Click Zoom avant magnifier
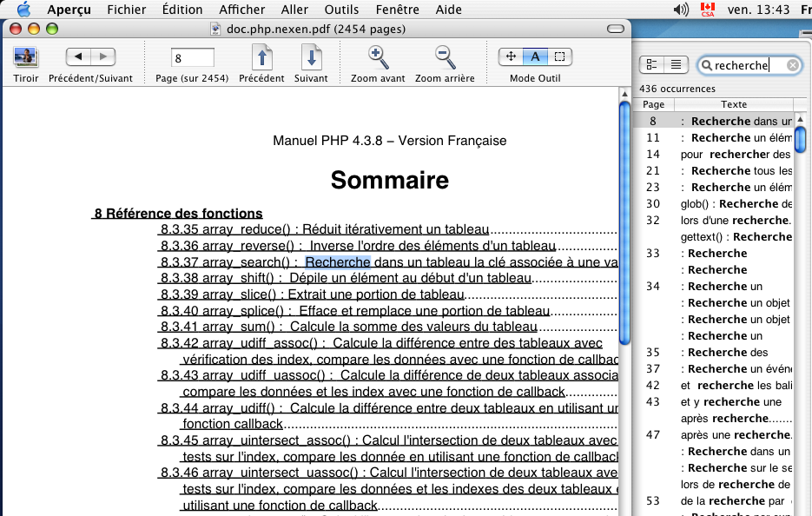The width and height of the screenshot is (812, 516). (x=378, y=57)
